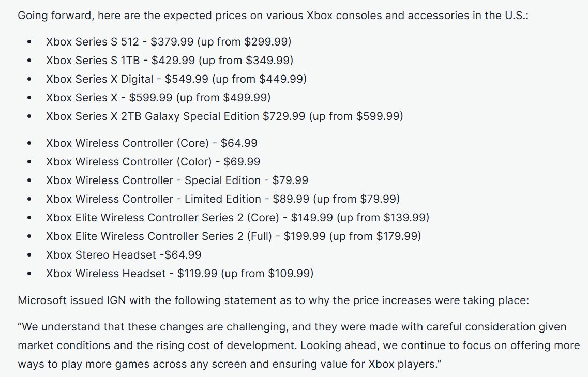Click the Elite Controller Series 2 (Full) line
Viewport: 588px width, 377px height.
[x=233, y=236]
